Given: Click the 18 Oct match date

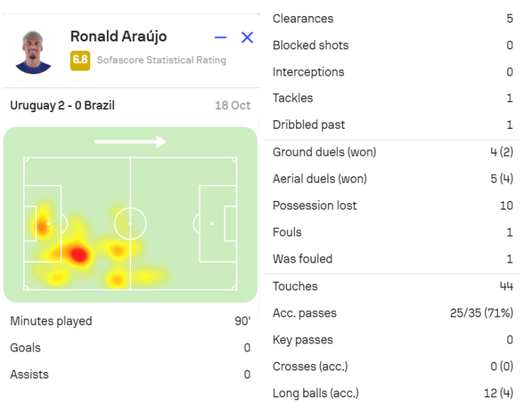Looking at the screenshot, I should (233, 106).
